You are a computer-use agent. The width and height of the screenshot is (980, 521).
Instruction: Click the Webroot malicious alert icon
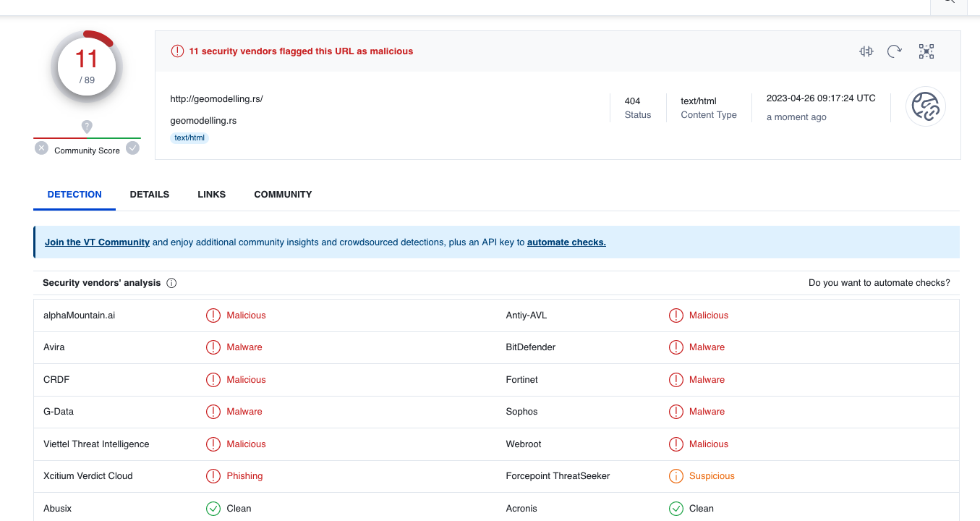coord(676,444)
